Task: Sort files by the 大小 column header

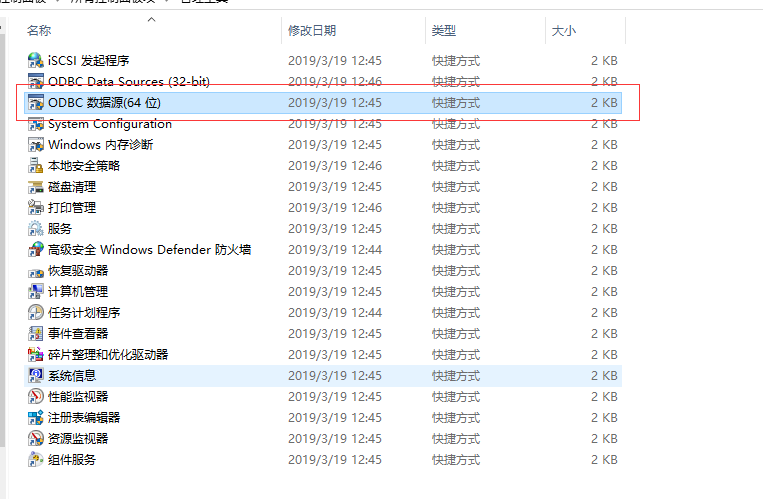Action: (x=564, y=31)
